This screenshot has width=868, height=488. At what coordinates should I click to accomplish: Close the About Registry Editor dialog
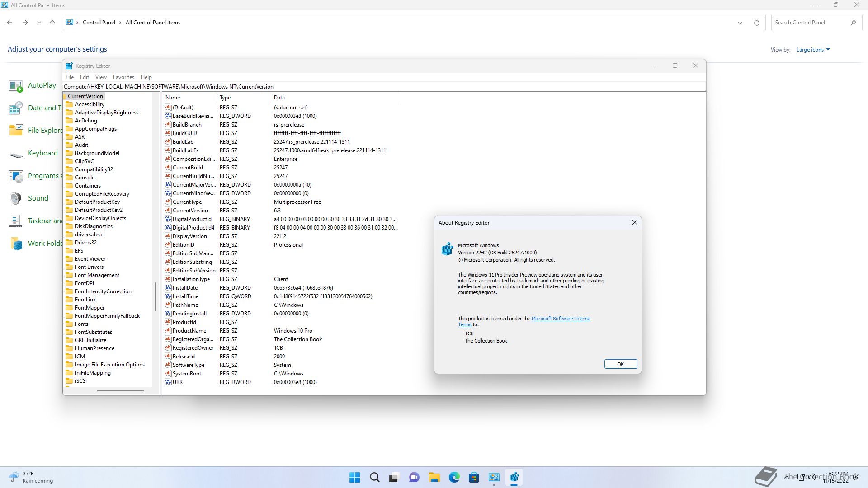click(x=634, y=222)
